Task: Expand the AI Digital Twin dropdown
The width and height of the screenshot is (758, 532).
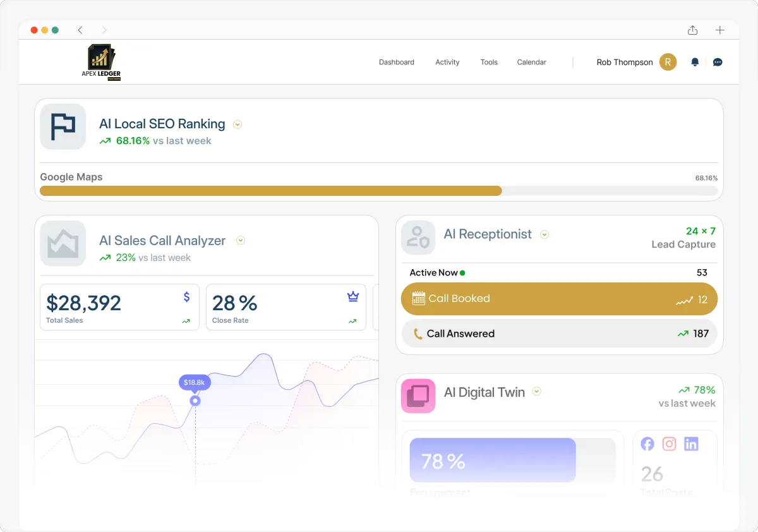Action: pos(536,392)
